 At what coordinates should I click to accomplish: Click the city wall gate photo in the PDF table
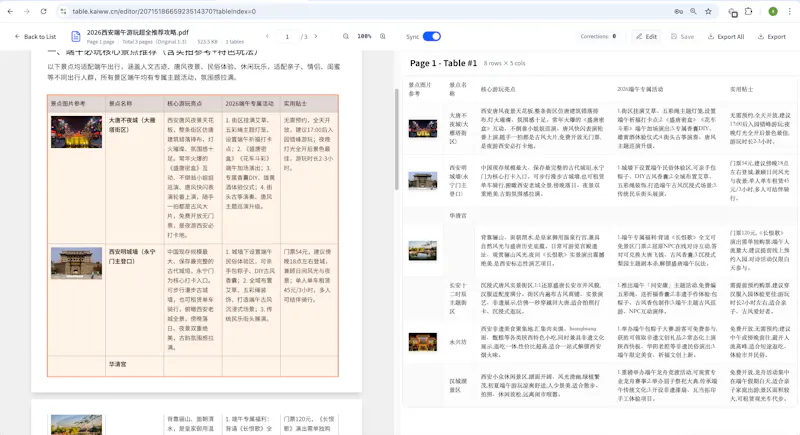[77, 264]
